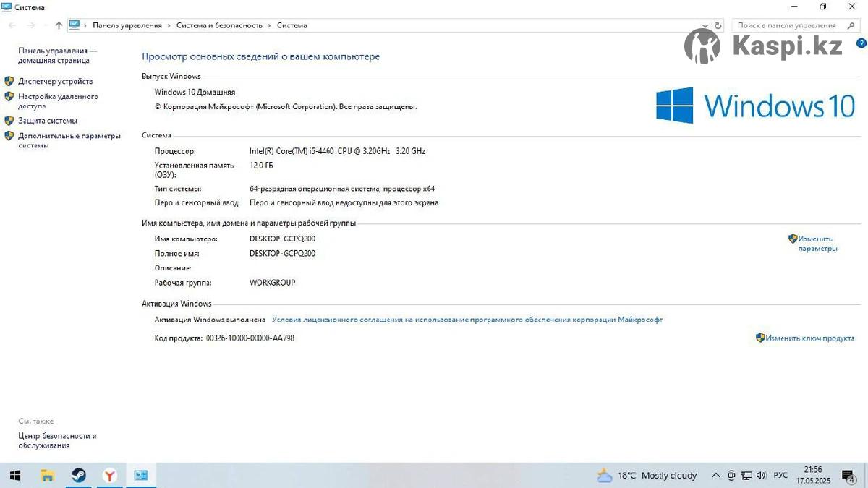Click the network tray icon
868x488 pixels.
click(746, 476)
